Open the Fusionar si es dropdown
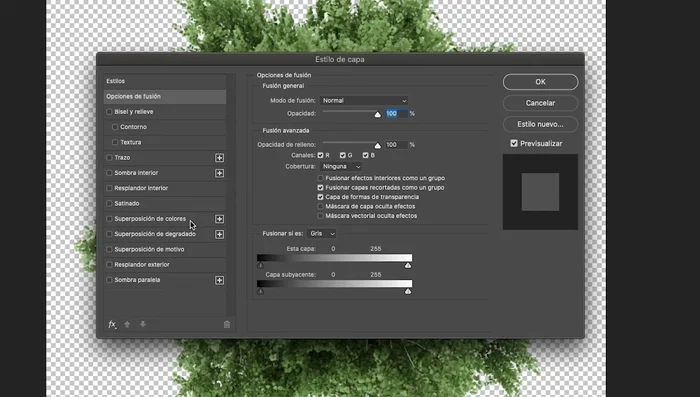 coord(321,234)
